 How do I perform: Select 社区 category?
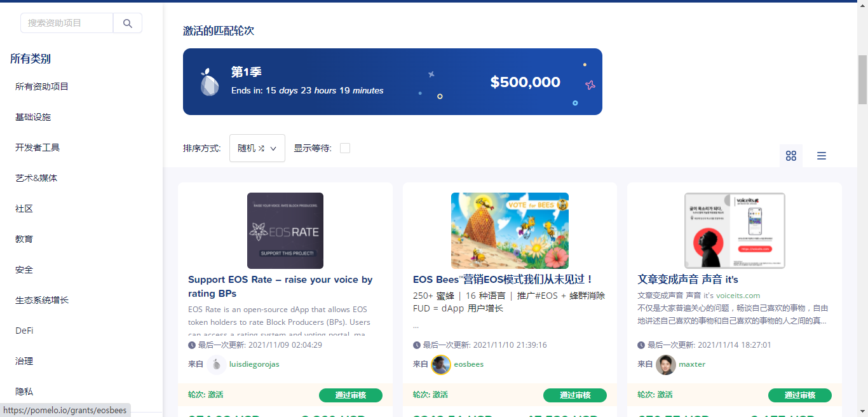[24, 208]
